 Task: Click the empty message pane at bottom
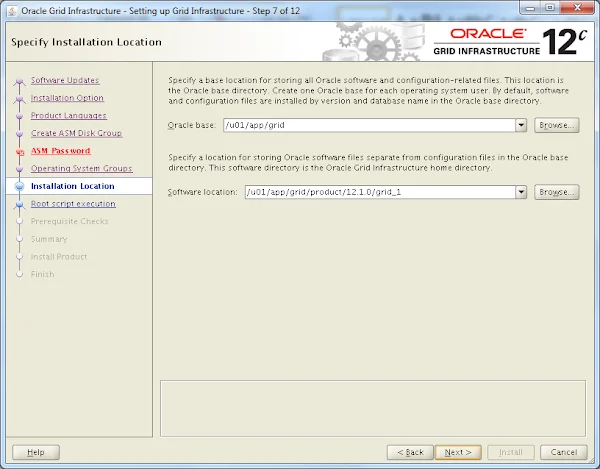(373, 408)
